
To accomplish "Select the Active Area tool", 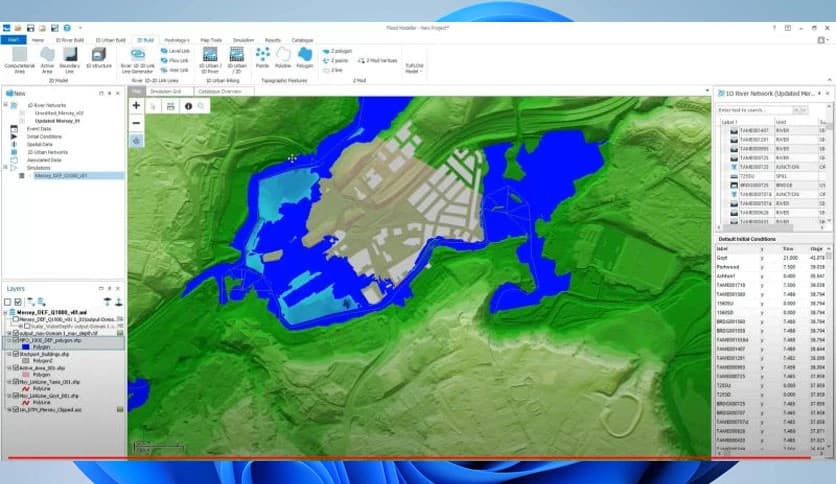I will coord(47,60).
